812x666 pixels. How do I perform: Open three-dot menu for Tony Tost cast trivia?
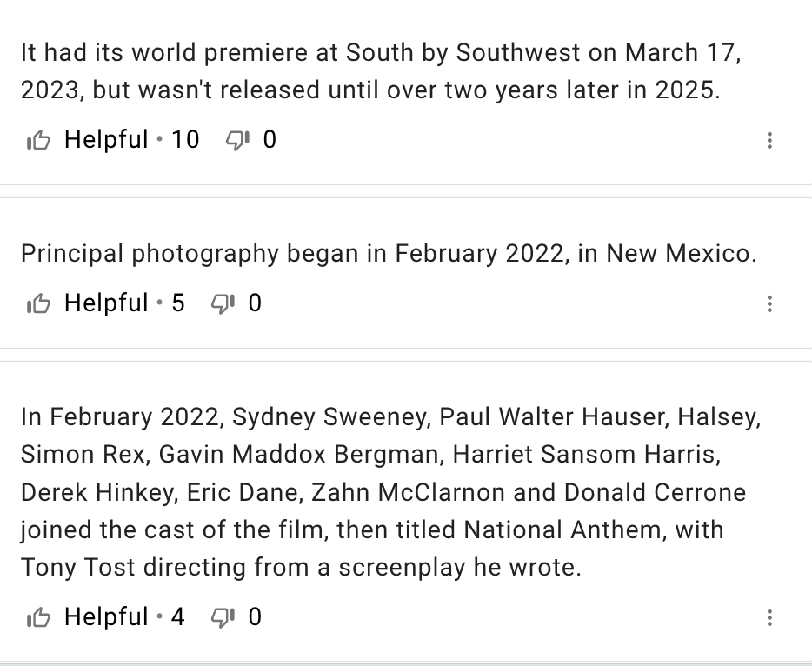(769, 617)
